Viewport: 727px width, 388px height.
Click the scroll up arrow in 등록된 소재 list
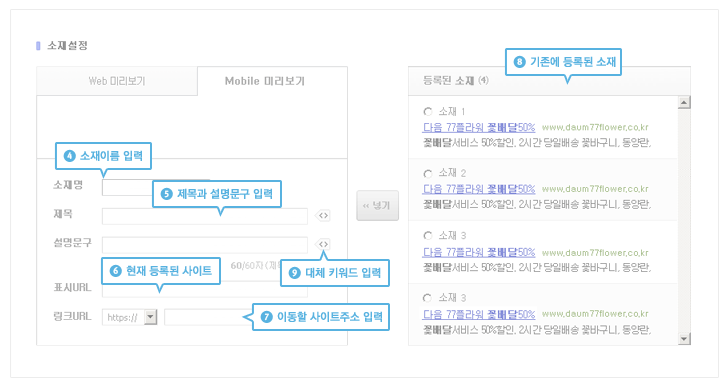[x=684, y=102]
